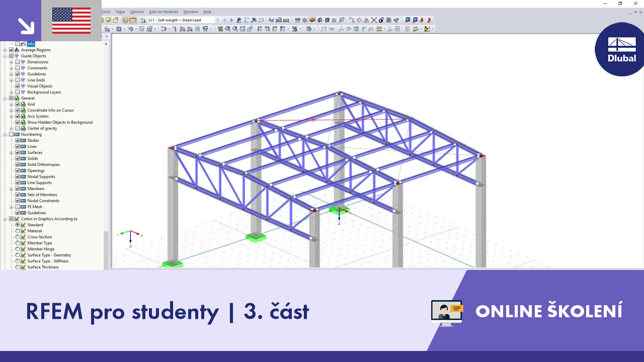
Task: Click the Nodes numbering icon
Action: pos(23,140)
